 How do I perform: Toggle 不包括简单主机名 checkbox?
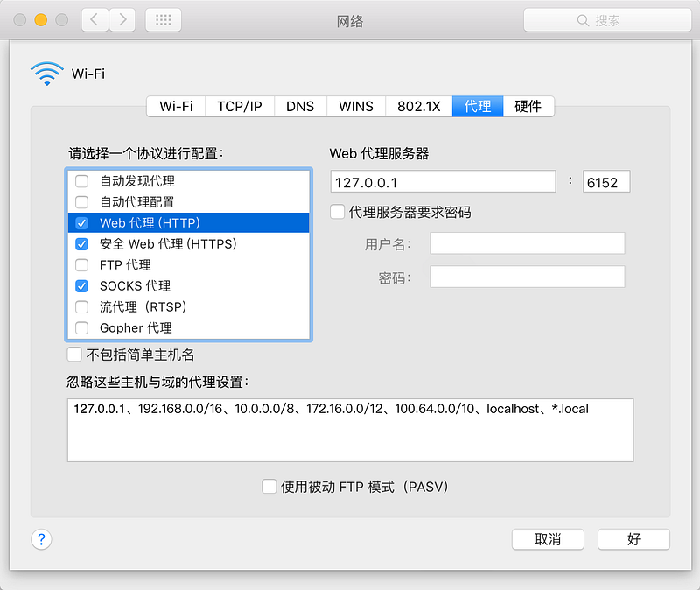click(74, 355)
